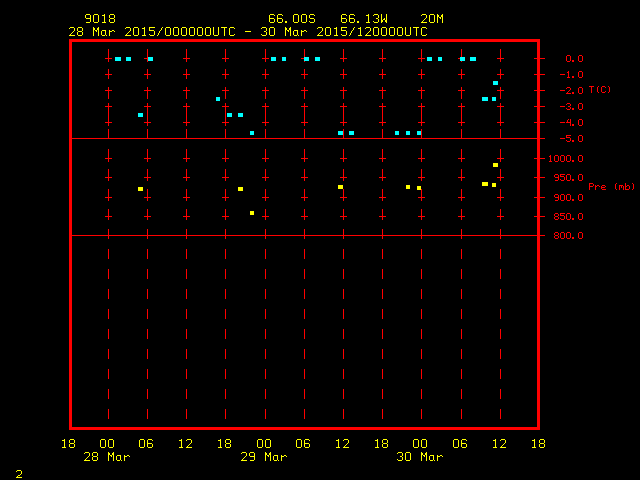The height and width of the screenshot is (480, 640).
Task: Select the latitude text '66.00S'
Action: click(x=292, y=19)
